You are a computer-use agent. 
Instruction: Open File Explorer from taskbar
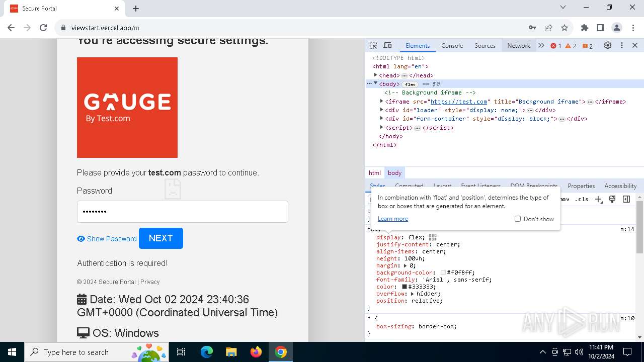pyautogui.click(x=231, y=352)
